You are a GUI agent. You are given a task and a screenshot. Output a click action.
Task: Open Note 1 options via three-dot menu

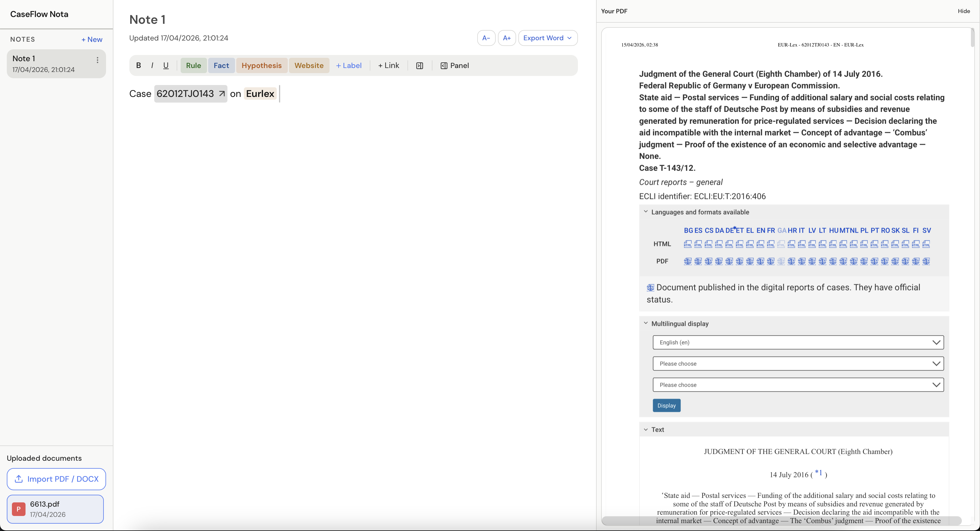97,60
